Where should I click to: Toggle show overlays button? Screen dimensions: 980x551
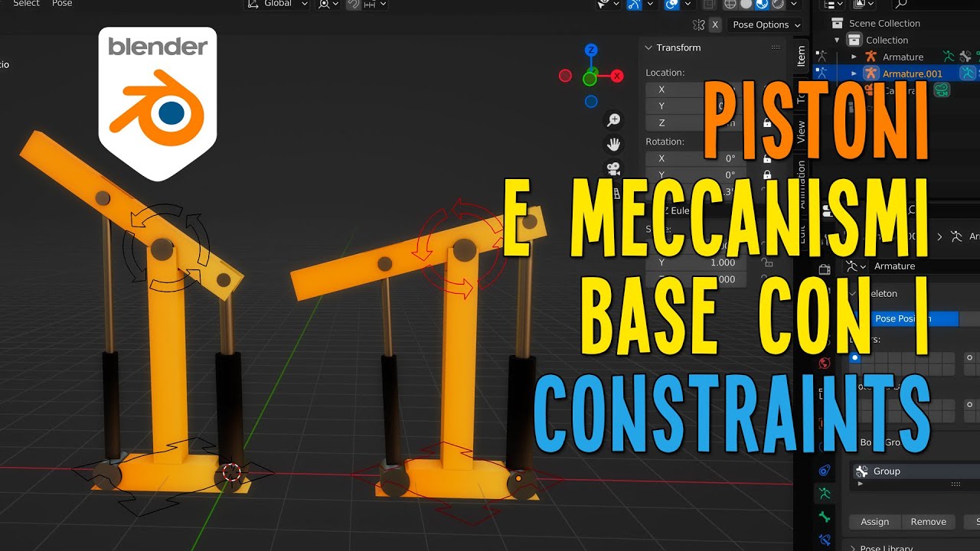(671, 4)
